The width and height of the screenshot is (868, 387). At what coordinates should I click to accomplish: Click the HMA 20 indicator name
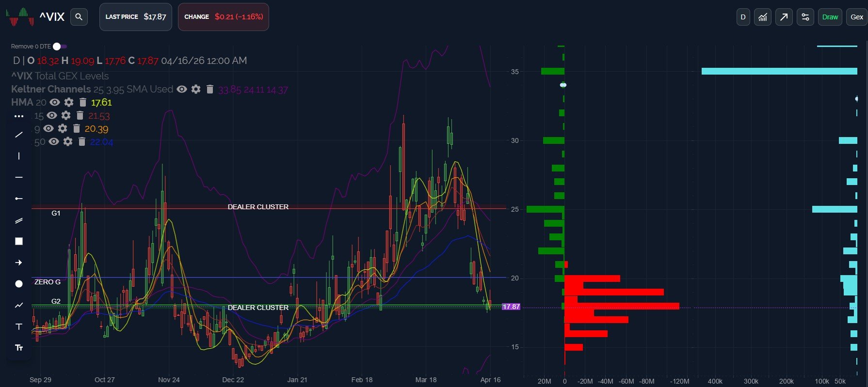(x=29, y=102)
